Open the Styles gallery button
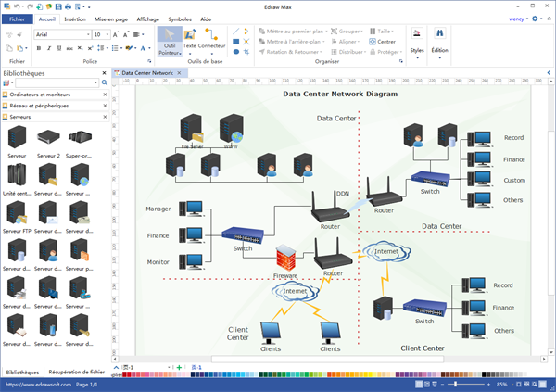The height and width of the screenshot is (392, 556). 417,43
